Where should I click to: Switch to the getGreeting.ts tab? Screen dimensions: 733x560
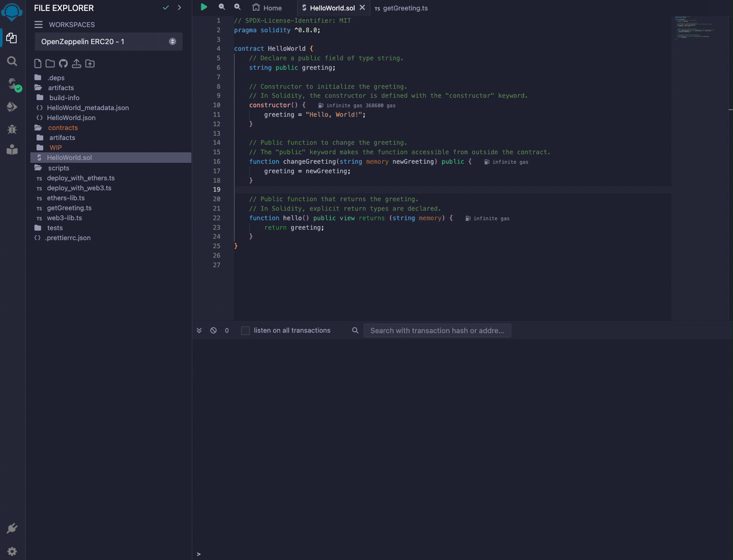tap(401, 8)
